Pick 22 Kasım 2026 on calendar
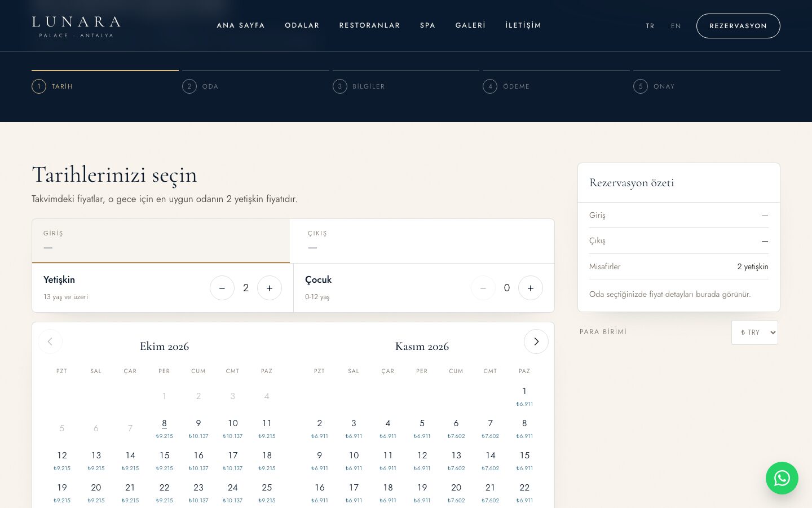Screen dimensions: 812x508 [x=524, y=493]
